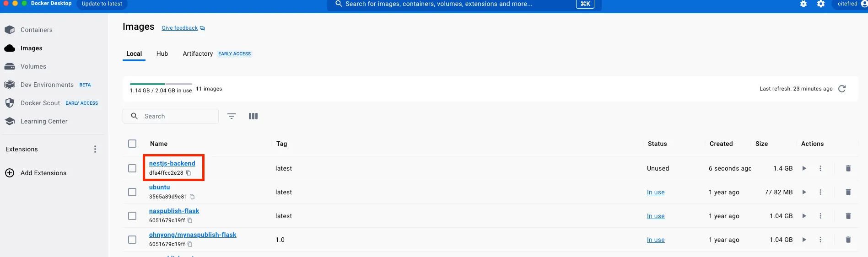Switch to the Local tab
Image resolution: width=868 pixels, height=257 pixels.
point(134,54)
